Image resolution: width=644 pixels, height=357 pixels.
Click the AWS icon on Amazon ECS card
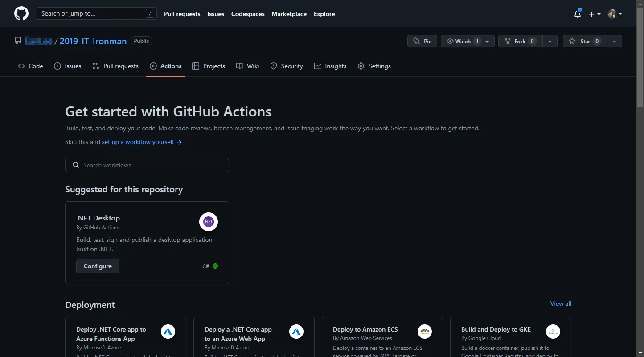[x=425, y=332]
